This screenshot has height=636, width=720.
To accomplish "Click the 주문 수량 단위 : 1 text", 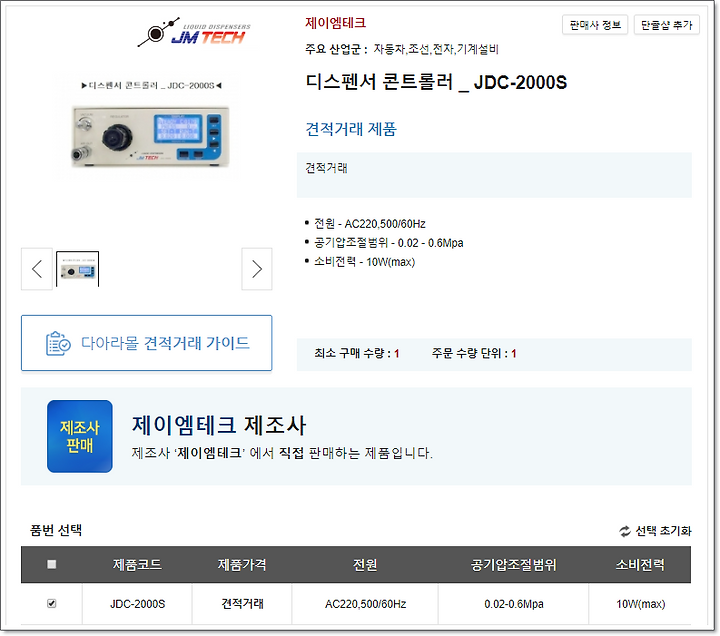I will (474, 353).
